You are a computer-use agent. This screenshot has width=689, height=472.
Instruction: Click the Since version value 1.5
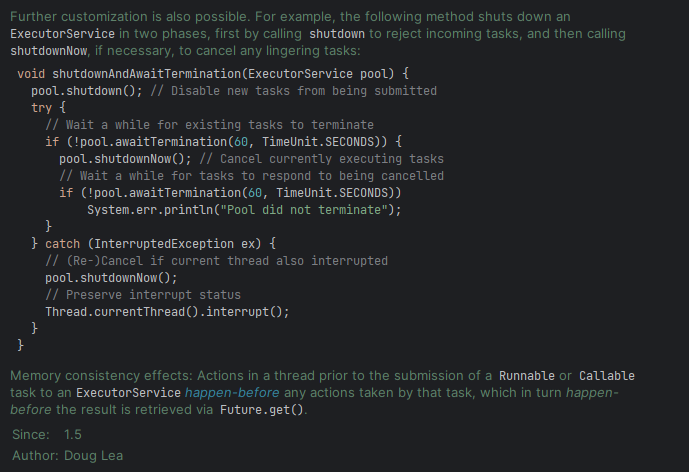coord(73,435)
